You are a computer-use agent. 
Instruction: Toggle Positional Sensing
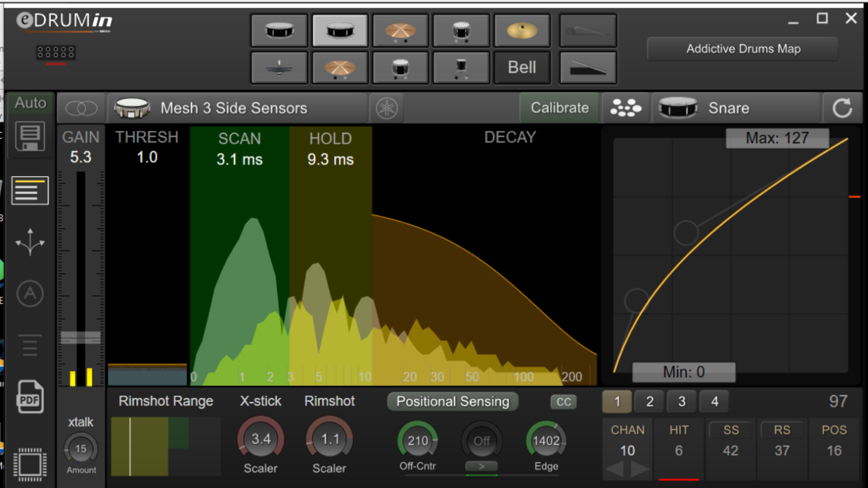click(453, 401)
